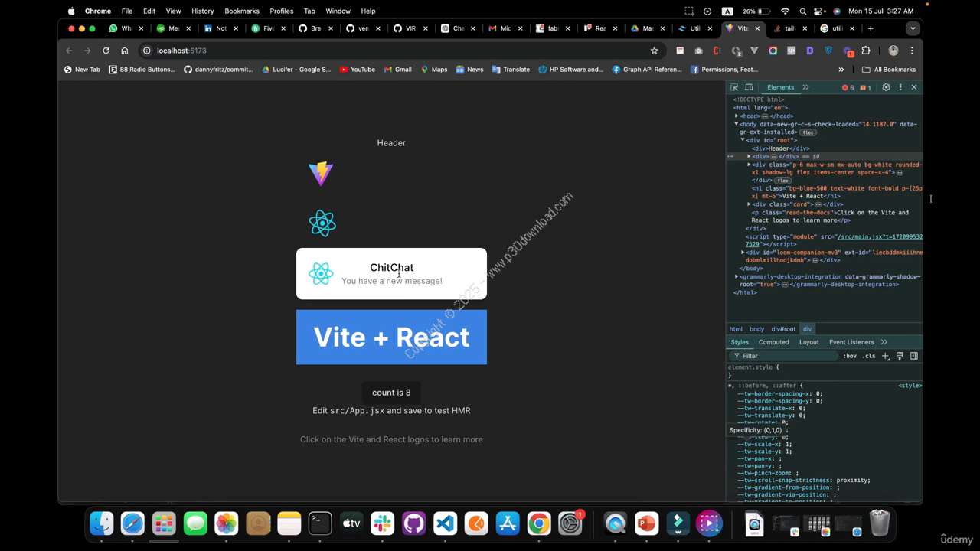This screenshot has width=980, height=551.
Task: Click the count is 8 button
Action: [x=391, y=393]
